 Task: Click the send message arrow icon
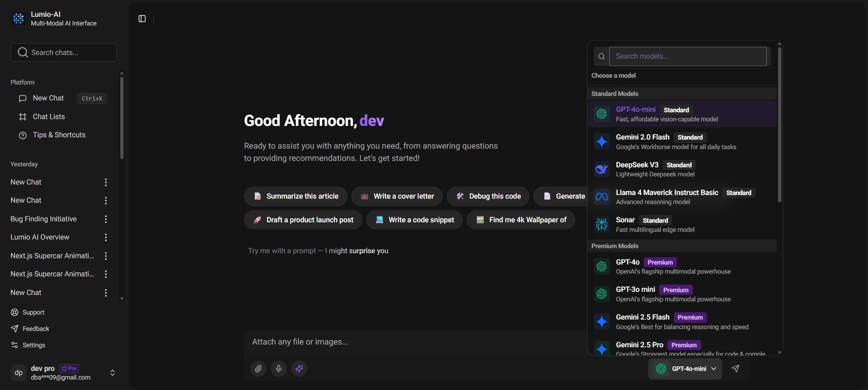[x=735, y=369]
